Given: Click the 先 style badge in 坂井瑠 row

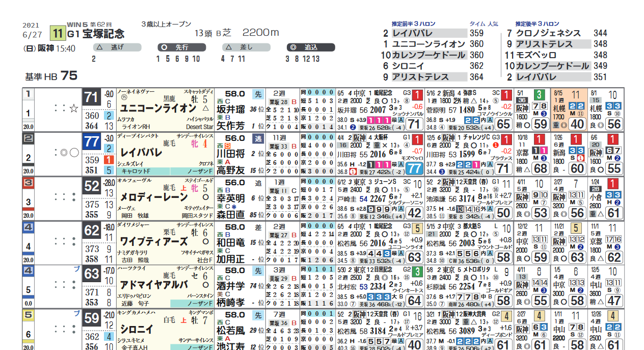Looking at the screenshot, I should click(258, 94).
